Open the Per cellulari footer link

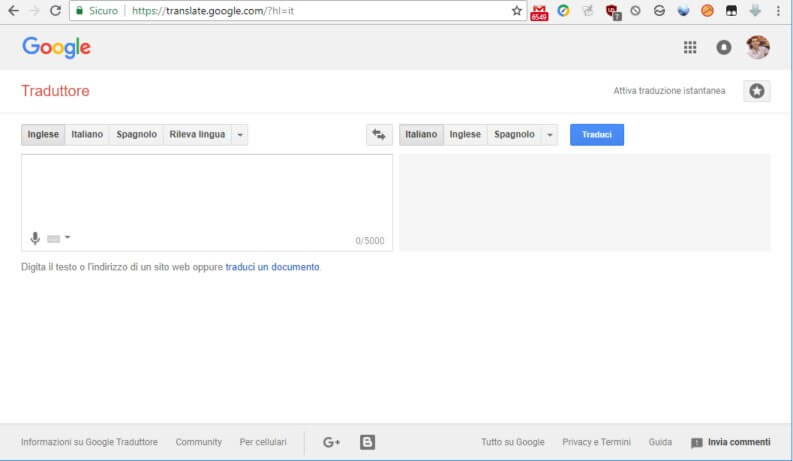coord(263,442)
